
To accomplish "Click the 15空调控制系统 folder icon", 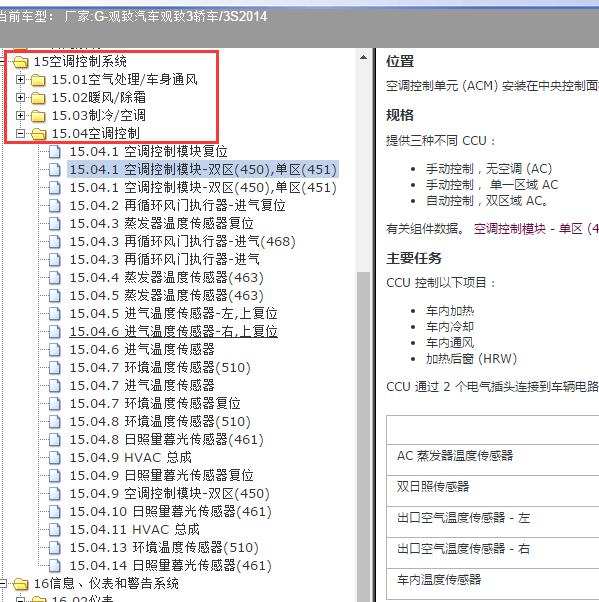I will pyautogui.click(x=20, y=61).
